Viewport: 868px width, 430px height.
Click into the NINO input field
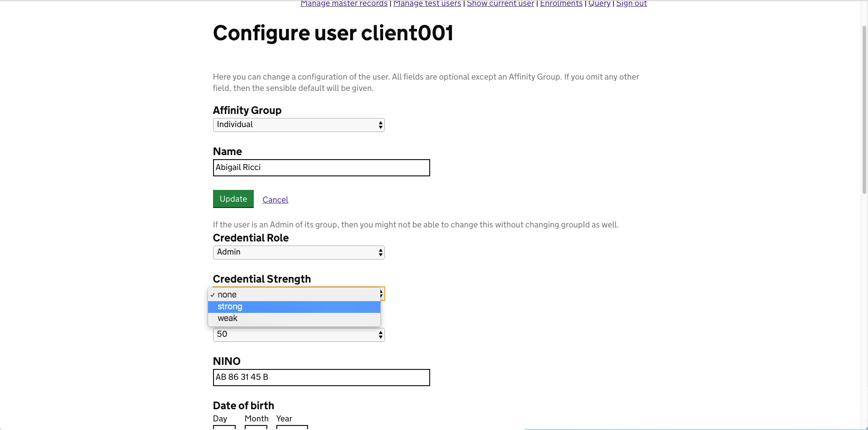pos(321,378)
